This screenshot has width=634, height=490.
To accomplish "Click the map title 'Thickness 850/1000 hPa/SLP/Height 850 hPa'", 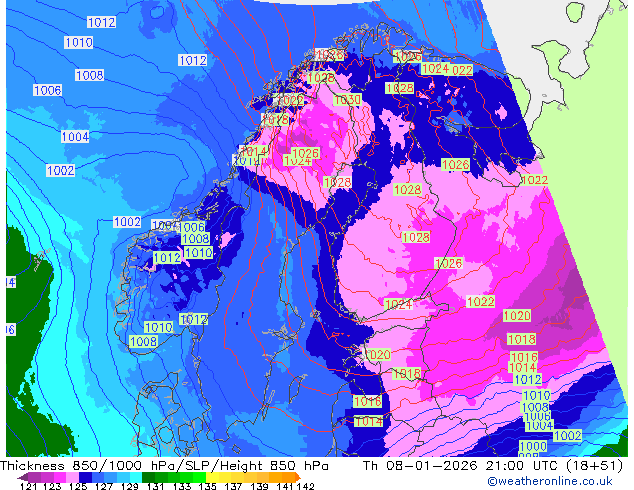I will (164, 466).
